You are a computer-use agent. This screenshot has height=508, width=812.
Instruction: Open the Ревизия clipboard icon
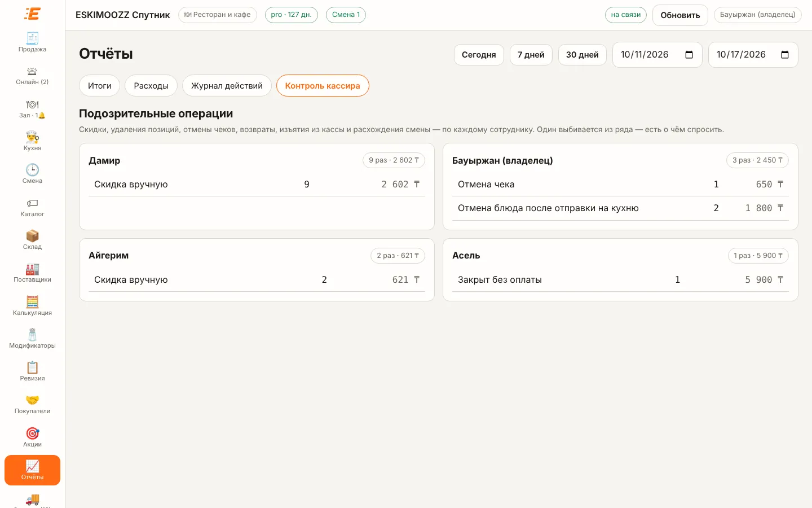pos(32,367)
